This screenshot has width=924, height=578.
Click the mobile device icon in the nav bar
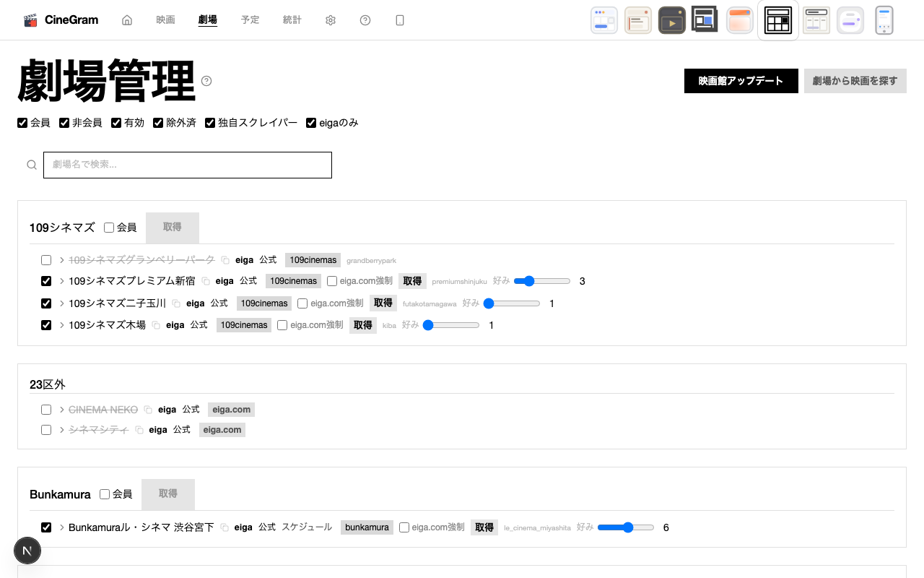[x=399, y=20]
